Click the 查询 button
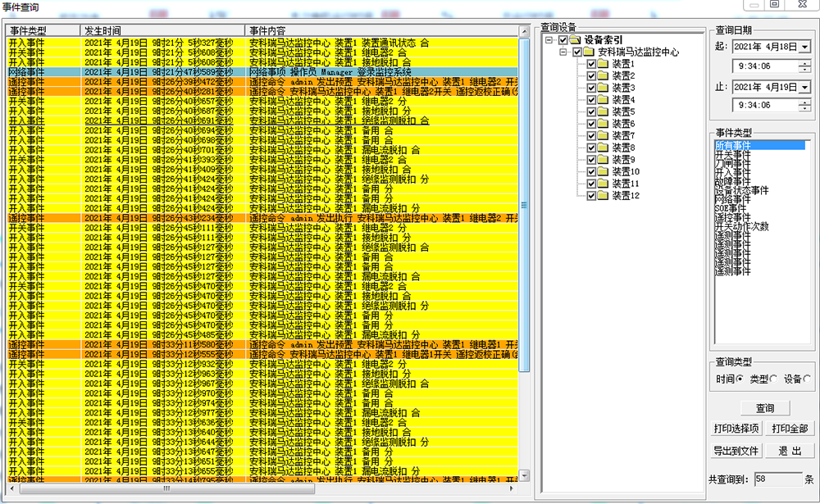Viewport: 820px width, 504px height. point(764,408)
